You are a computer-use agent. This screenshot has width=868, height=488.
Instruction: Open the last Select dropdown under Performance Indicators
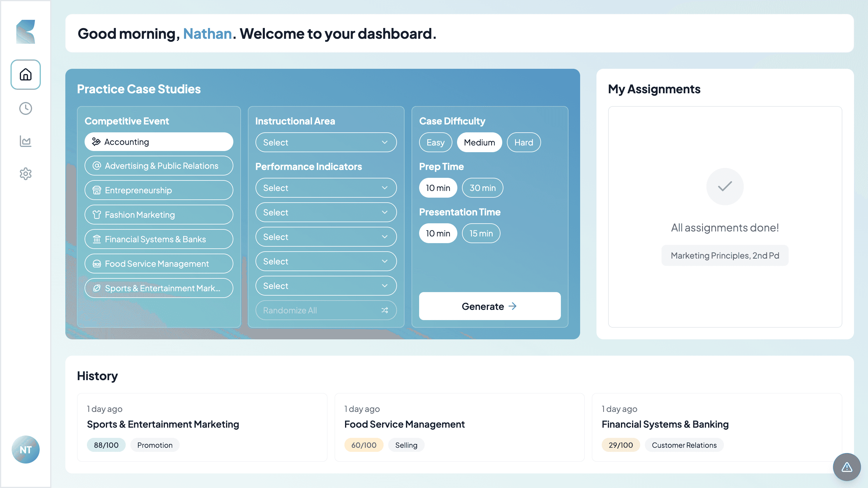point(326,286)
